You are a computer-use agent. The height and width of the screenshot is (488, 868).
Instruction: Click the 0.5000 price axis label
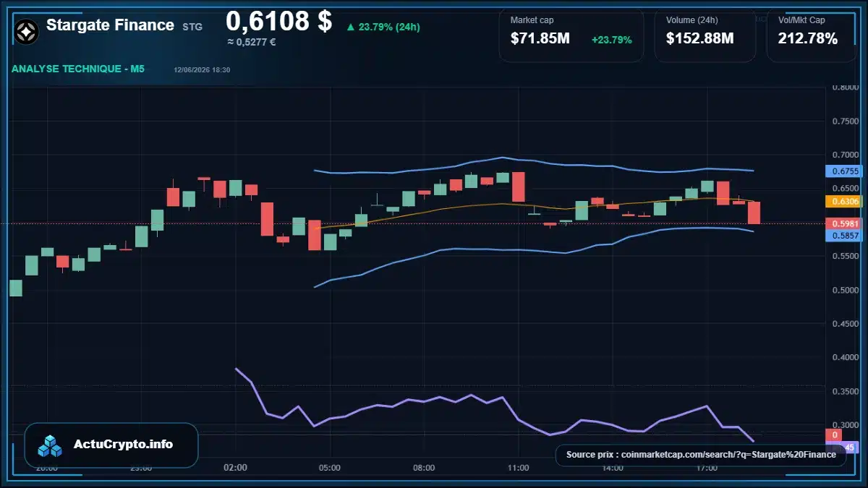(x=846, y=290)
